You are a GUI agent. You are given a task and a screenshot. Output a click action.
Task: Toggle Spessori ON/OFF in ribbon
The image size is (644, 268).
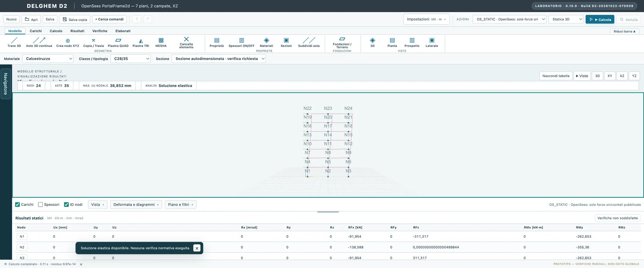(x=242, y=42)
